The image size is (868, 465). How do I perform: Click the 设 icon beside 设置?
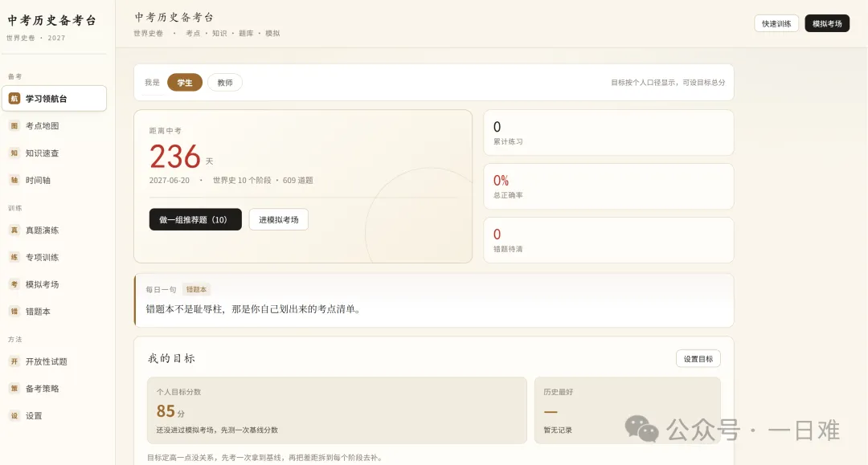(14, 415)
